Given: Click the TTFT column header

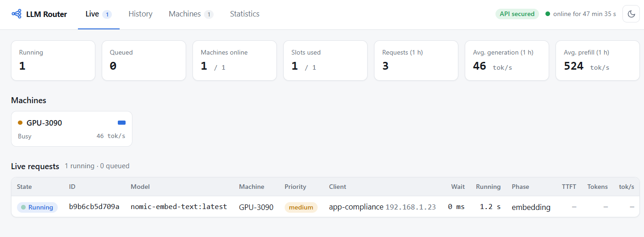Looking at the screenshot, I should coord(569,187).
